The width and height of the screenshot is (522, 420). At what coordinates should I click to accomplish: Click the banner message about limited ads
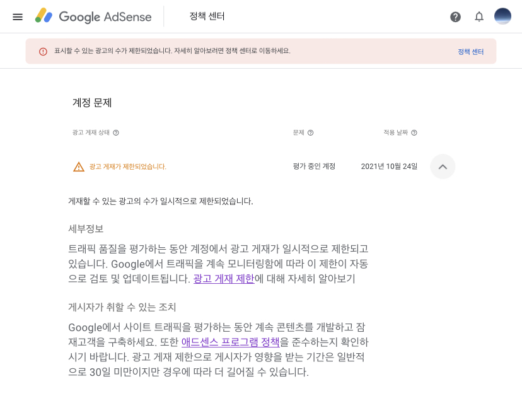point(172,51)
